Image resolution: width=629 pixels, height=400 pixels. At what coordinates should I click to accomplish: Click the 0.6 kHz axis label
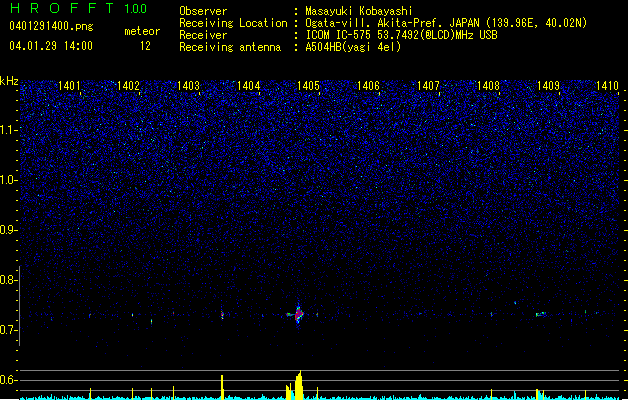tap(9, 380)
